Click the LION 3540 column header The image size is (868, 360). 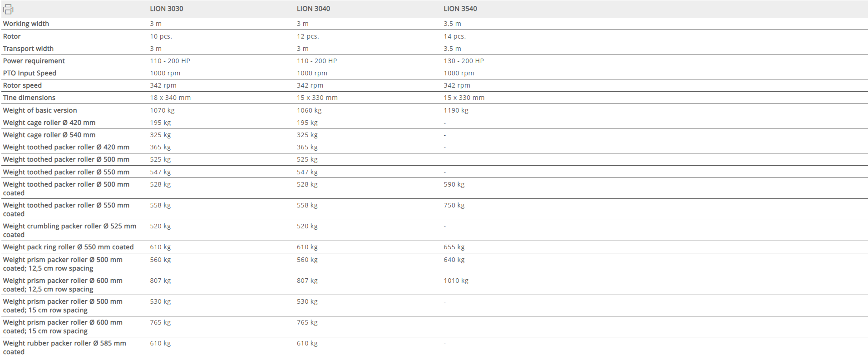460,9
